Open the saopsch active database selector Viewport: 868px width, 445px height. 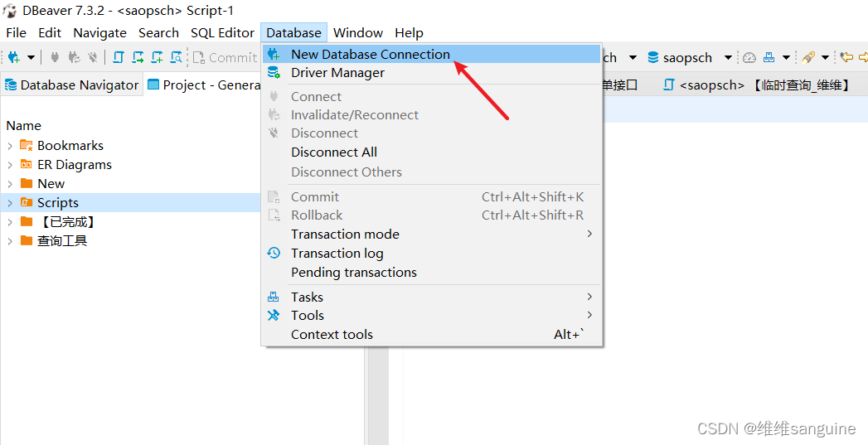680,57
